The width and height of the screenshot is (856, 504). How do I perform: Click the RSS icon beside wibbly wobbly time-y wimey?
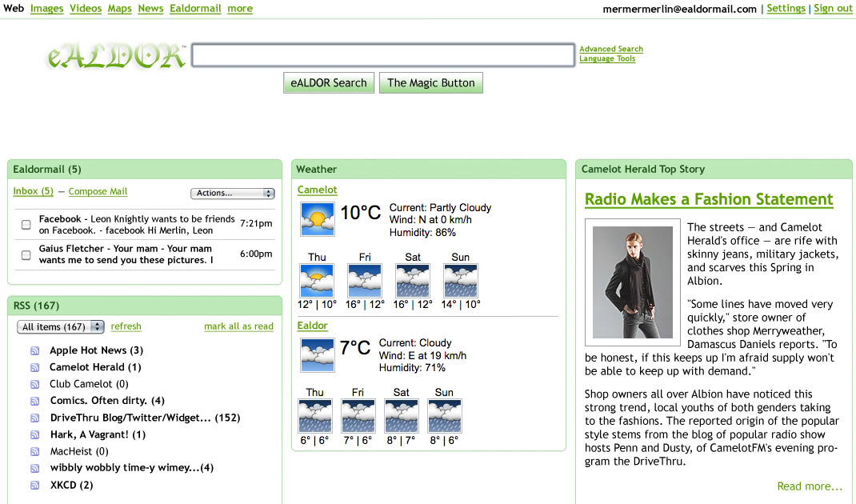[35, 469]
